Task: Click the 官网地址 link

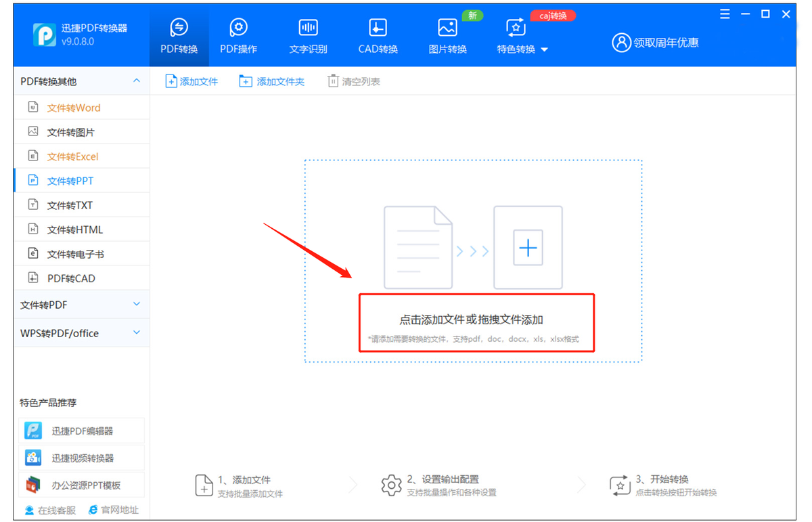Action: coord(113,510)
